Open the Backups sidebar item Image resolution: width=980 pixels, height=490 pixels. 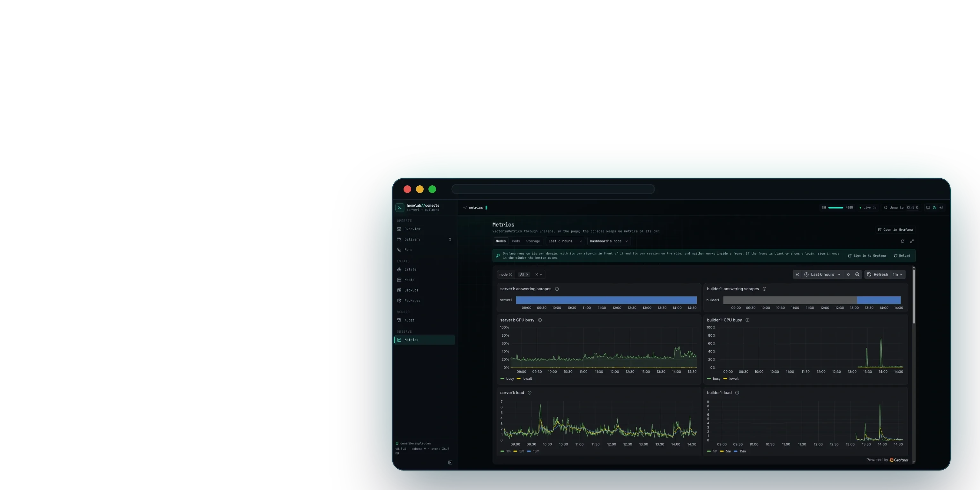click(425, 290)
